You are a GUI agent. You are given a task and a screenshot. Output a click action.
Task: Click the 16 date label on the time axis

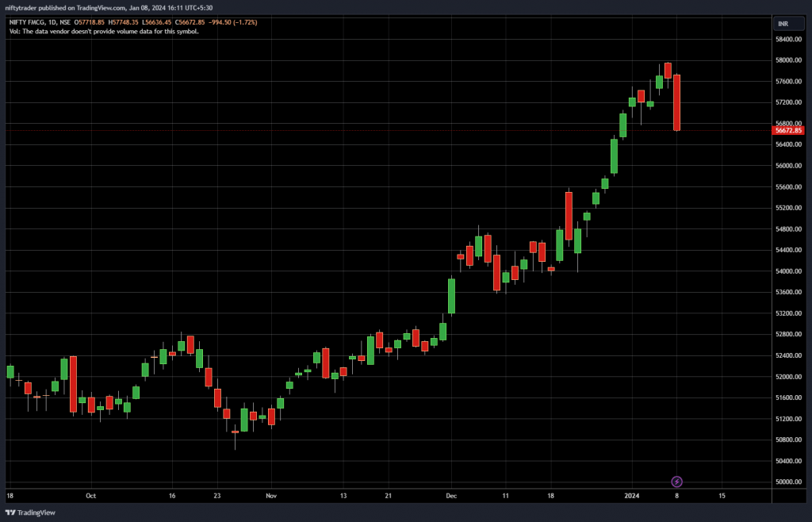coord(172,496)
